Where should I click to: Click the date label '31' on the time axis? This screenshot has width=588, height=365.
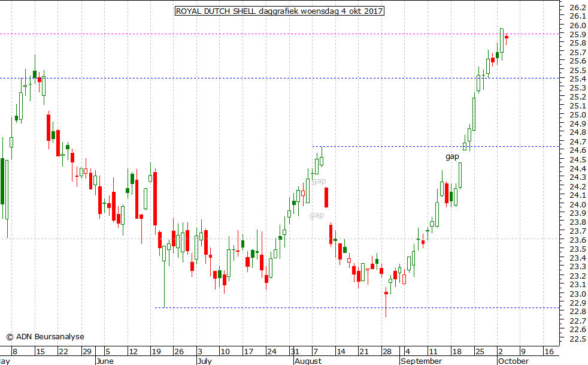click(295, 351)
